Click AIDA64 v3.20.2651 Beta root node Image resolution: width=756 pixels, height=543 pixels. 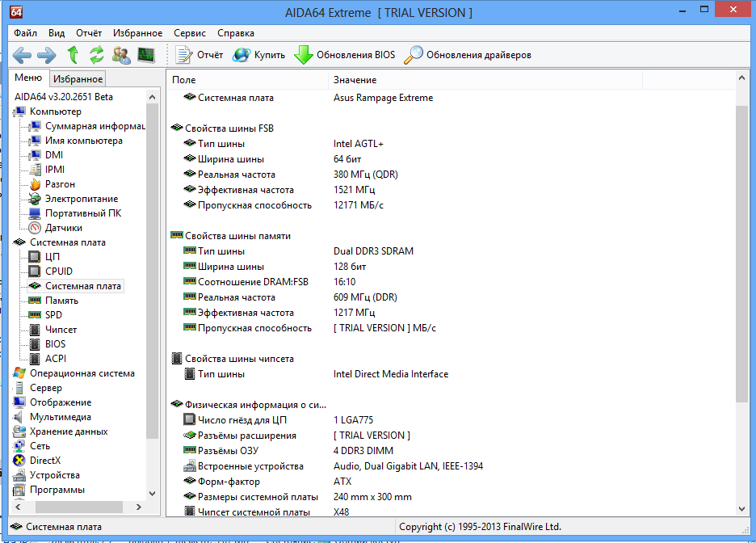pos(64,96)
